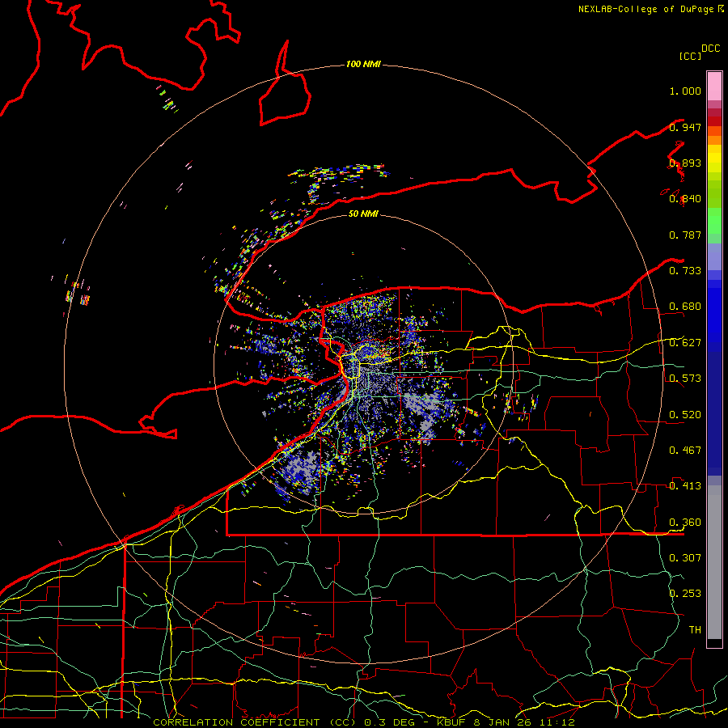
Task: Pick the light pink swatch near 1.000
Action: click(714, 87)
